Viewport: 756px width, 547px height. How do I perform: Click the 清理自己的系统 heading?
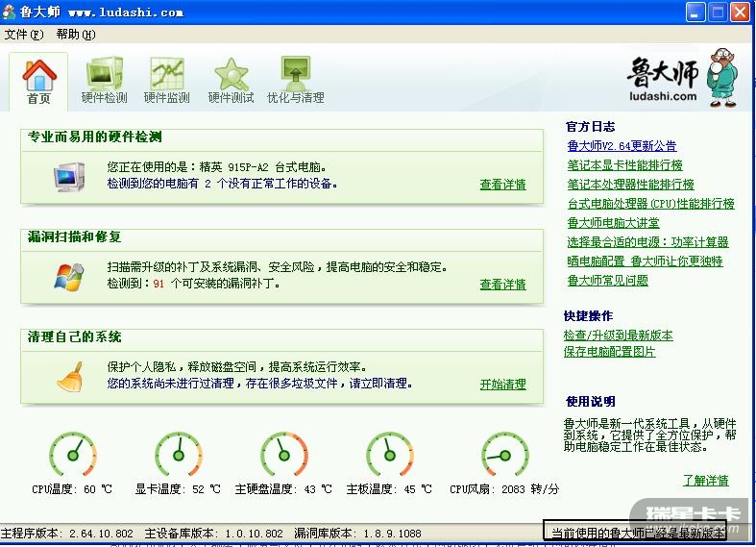point(74,336)
